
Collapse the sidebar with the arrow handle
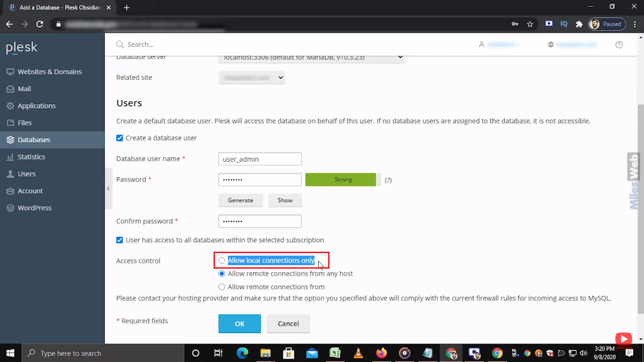pos(108,189)
